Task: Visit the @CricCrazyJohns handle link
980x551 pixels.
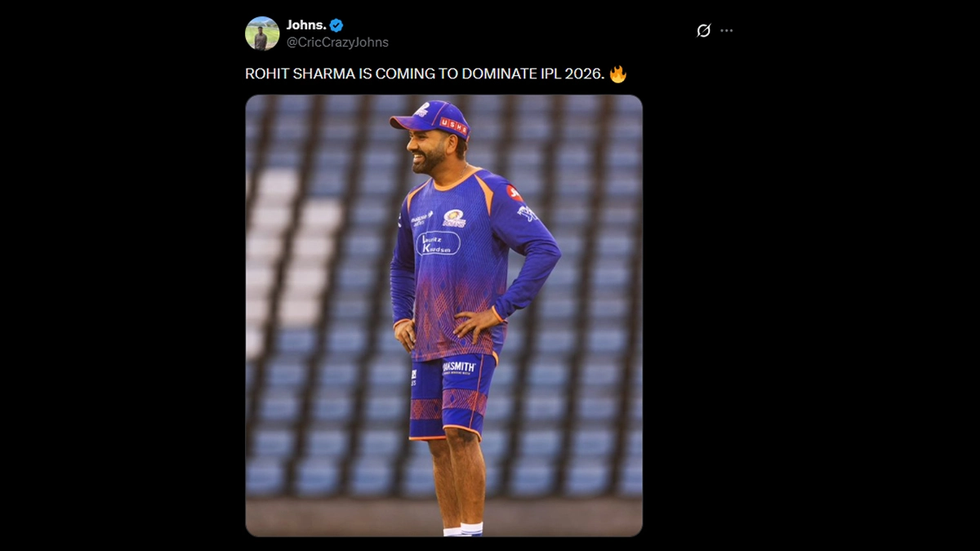Action: click(337, 42)
